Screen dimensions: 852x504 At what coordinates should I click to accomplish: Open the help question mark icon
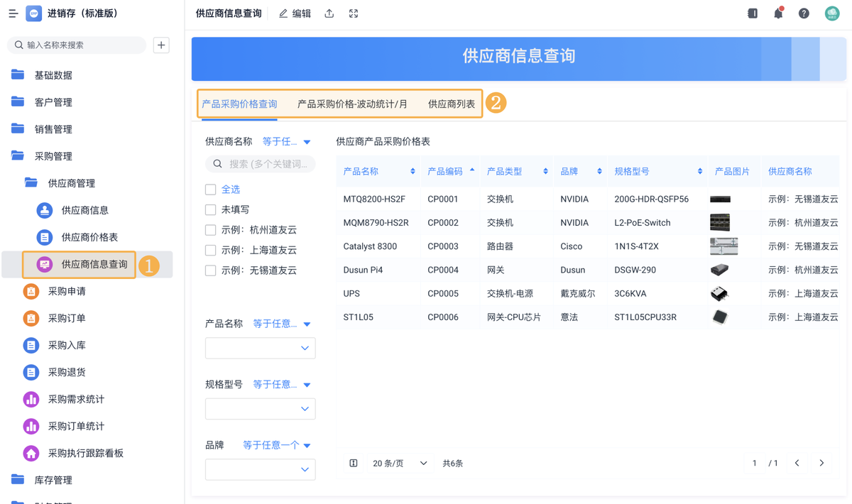click(x=804, y=13)
